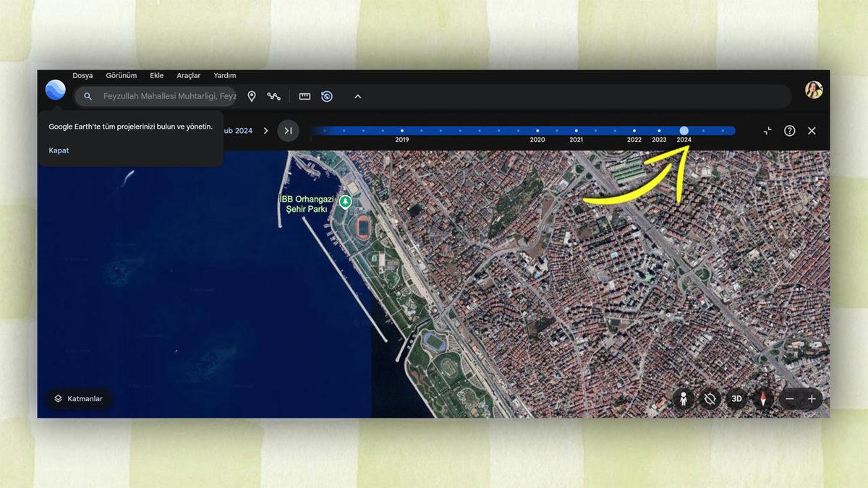Open help from the timeline bar
Viewport: 868px width, 488px height.
(x=788, y=131)
